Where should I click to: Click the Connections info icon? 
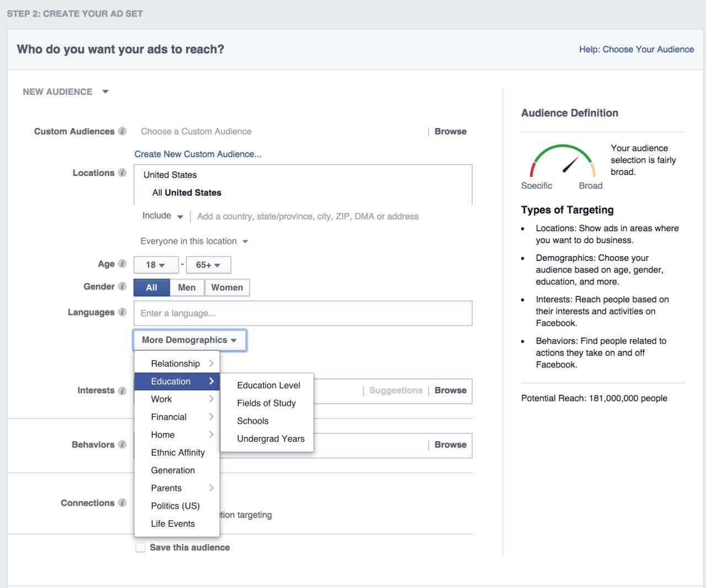(122, 503)
